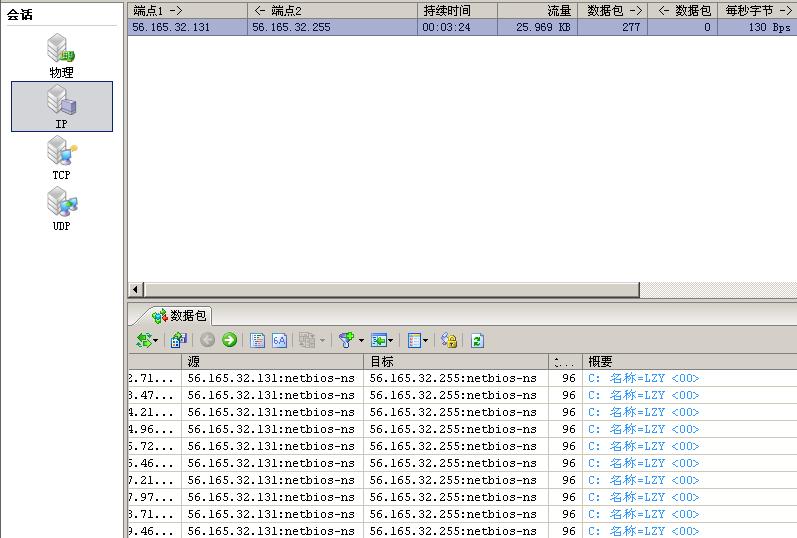Select packet row with time 4.96...
Screen dimensions: 797x538
click(x=463, y=429)
